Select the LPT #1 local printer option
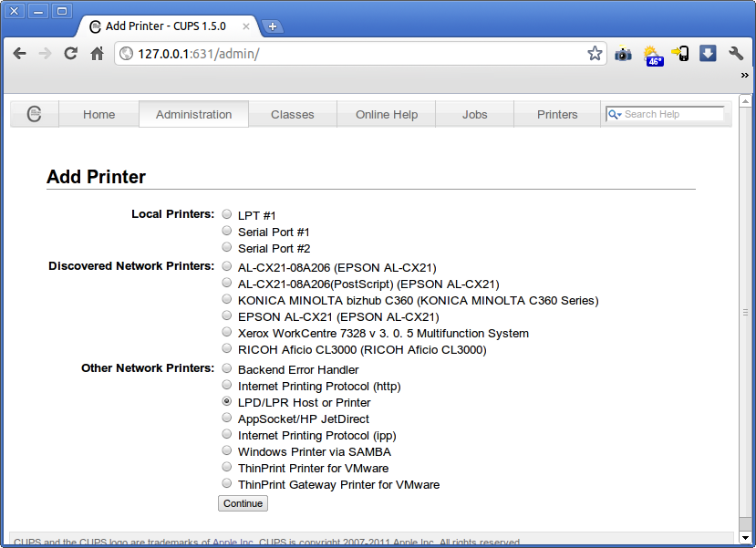Screen dimensions: 756x548 [x=227, y=214]
